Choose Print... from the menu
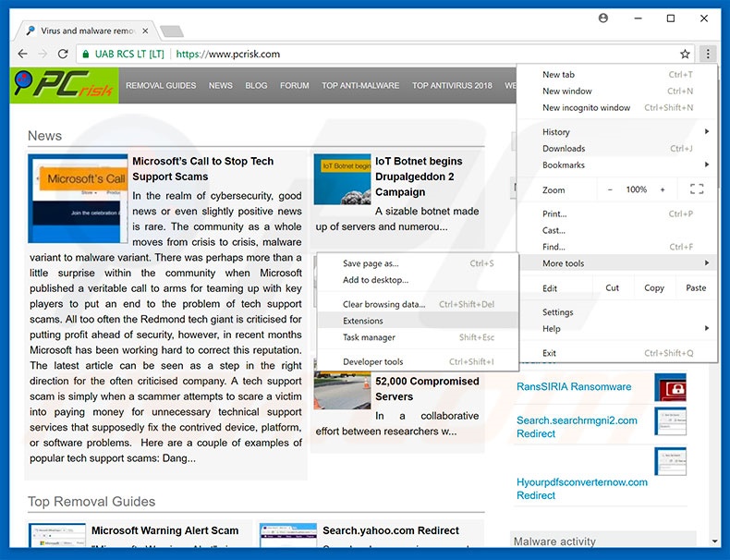Viewport: 730px width, 560px height. (617, 213)
